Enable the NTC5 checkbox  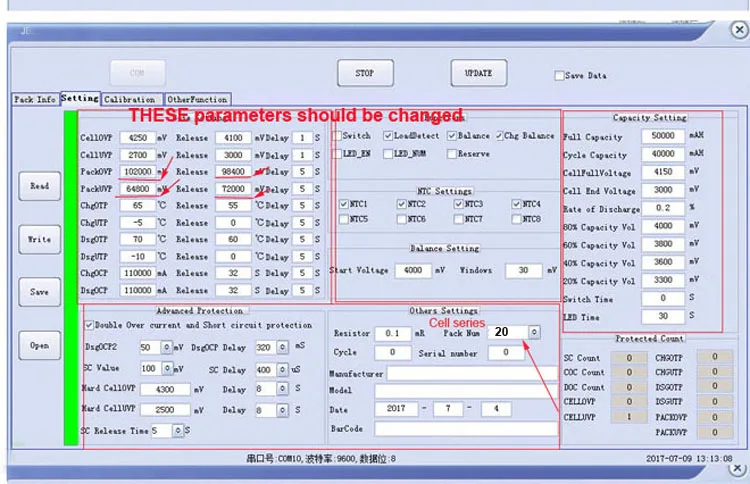pyautogui.click(x=344, y=219)
